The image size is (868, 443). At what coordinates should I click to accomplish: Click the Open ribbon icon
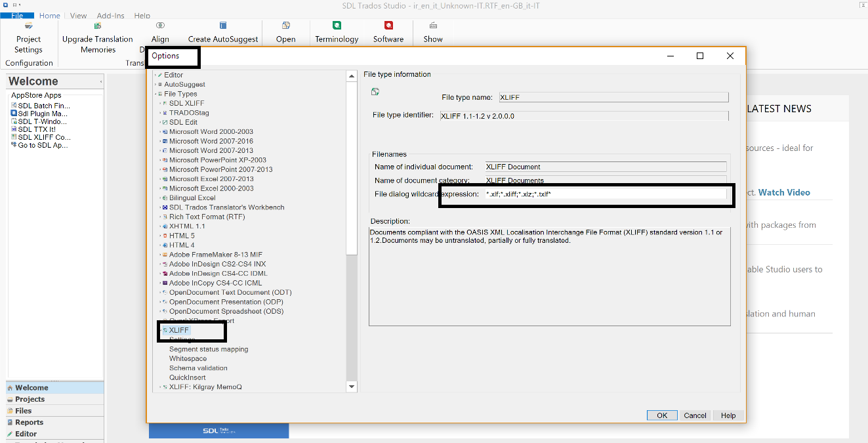tap(286, 26)
